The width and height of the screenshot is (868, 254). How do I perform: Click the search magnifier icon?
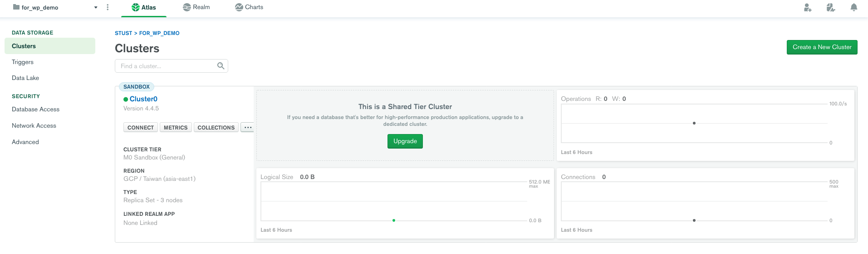[x=221, y=66]
